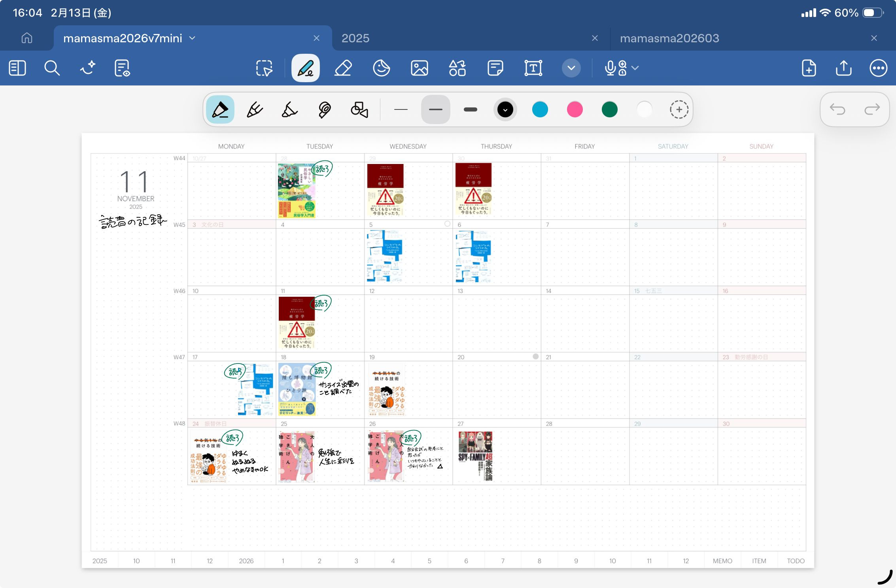
Task: Toggle the sidebar thumbnail panel
Action: (17, 68)
